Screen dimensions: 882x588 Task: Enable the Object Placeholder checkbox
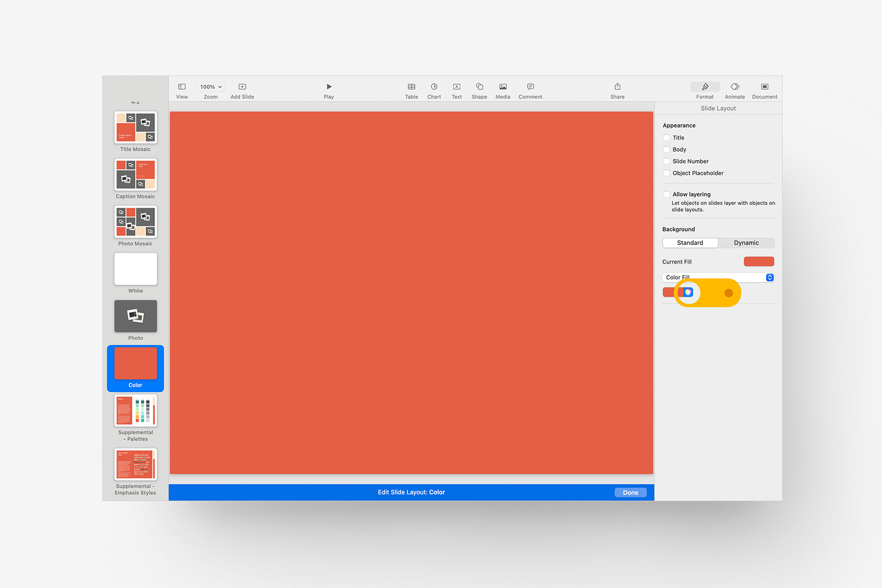tap(666, 173)
